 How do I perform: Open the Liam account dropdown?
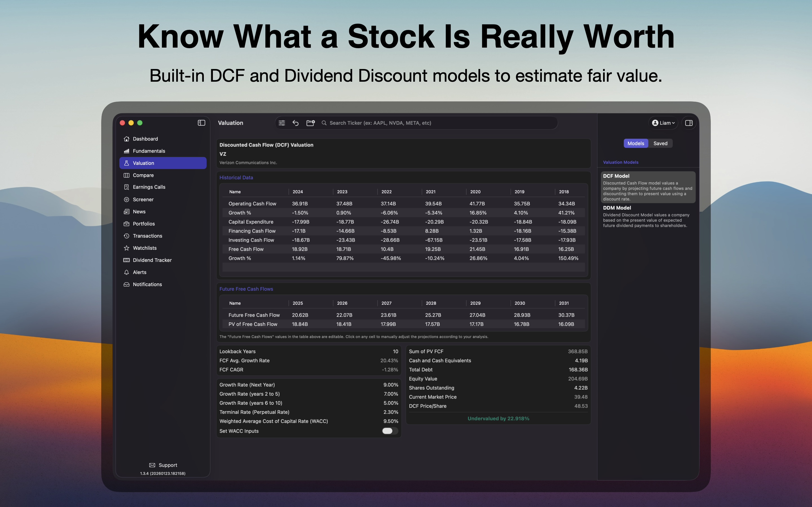point(663,123)
